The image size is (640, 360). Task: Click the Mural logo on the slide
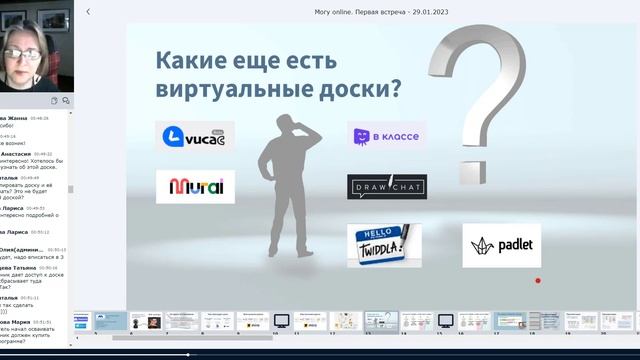tap(195, 187)
